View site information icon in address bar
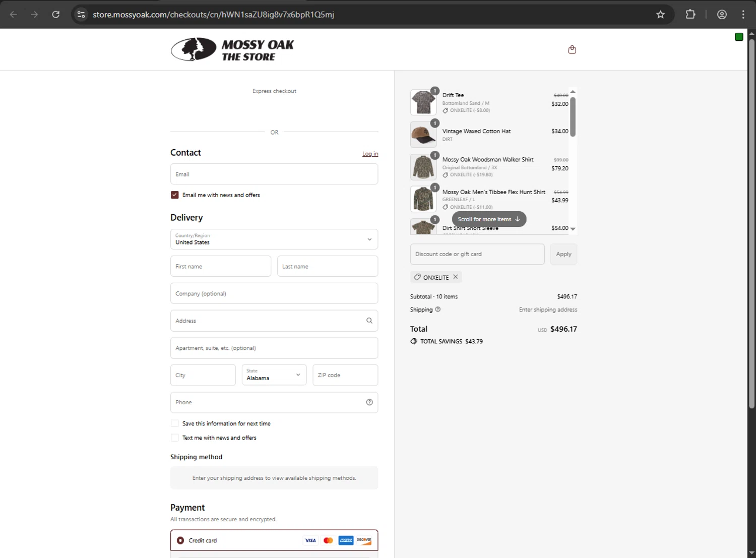The width and height of the screenshot is (756, 558). (x=81, y=15)
